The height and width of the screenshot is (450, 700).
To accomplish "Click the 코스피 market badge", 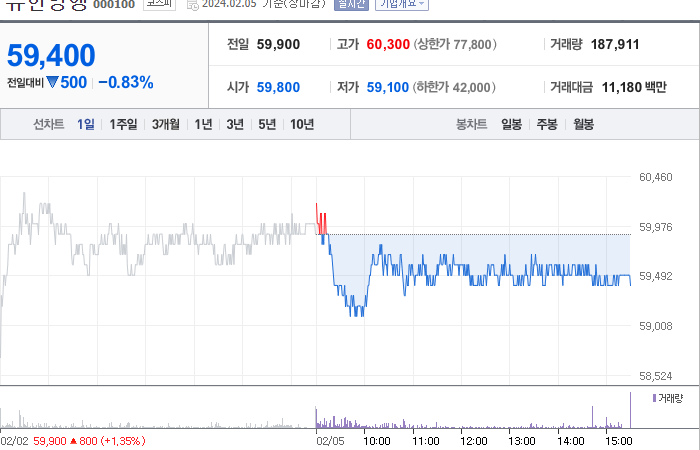I will (159, 4).
